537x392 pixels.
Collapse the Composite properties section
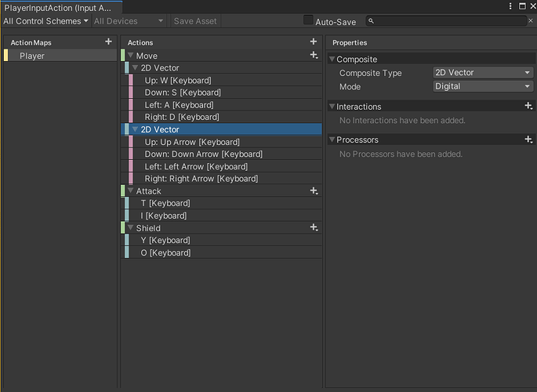(x=332, y=60)
